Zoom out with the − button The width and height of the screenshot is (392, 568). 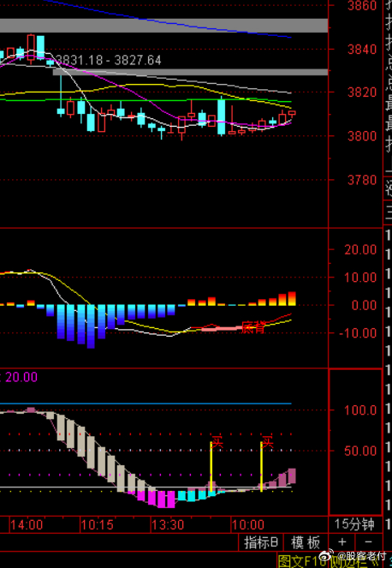369,542
